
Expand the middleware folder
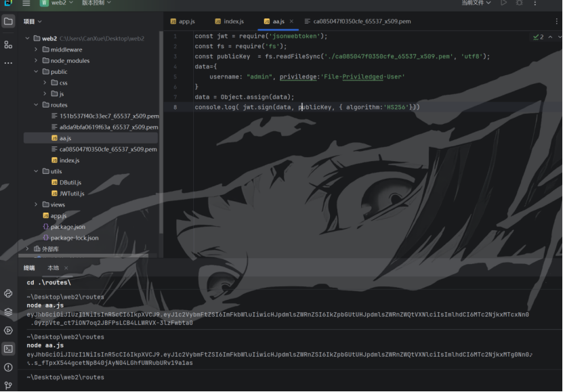(x=37, y=49)
